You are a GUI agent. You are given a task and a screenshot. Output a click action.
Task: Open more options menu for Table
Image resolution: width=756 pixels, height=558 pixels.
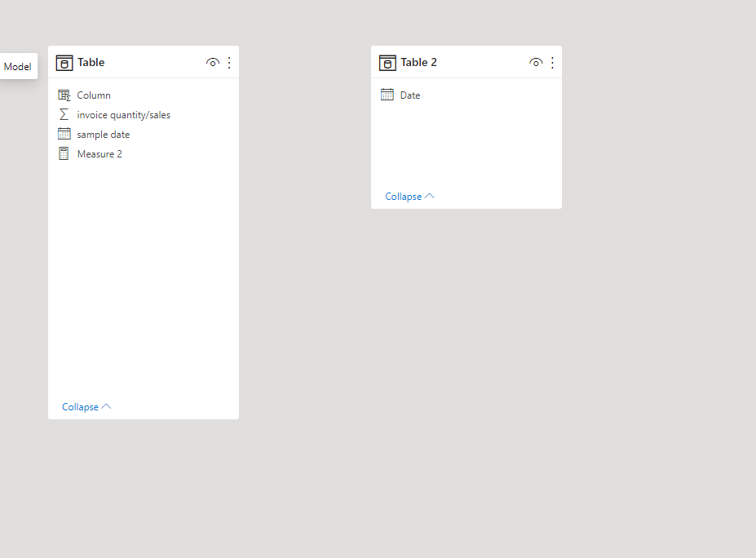pyautogui.click(x=229, y=63)
